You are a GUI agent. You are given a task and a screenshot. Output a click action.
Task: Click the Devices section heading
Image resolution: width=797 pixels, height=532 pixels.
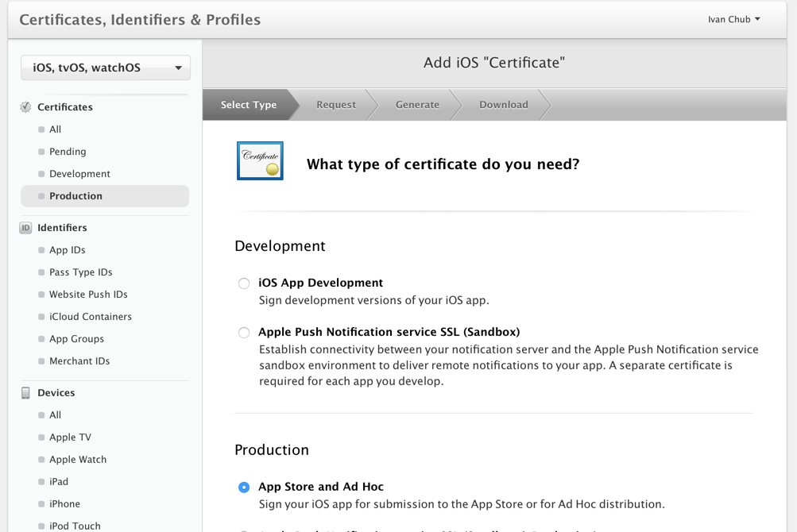(x=56, y=393)
